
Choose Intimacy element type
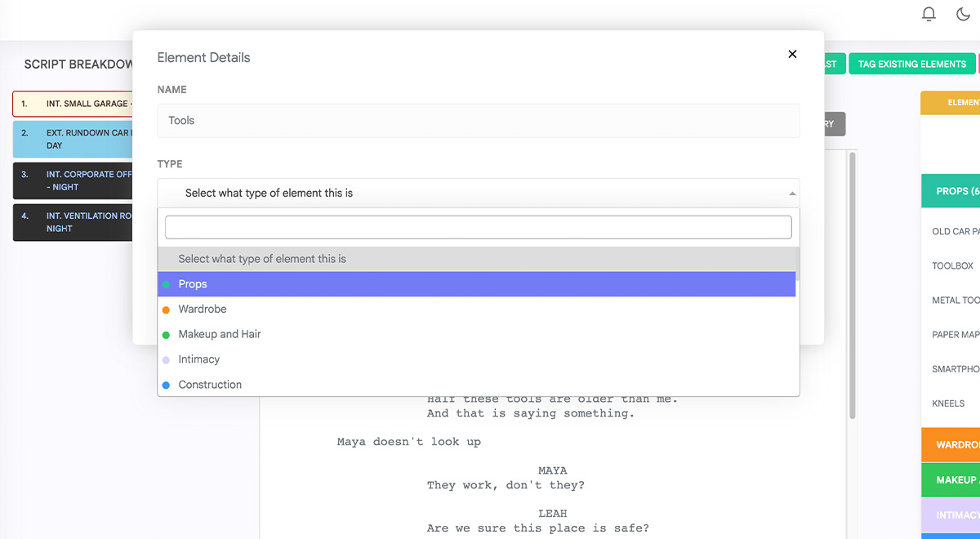pyautogui.click(x=477, y=359)
